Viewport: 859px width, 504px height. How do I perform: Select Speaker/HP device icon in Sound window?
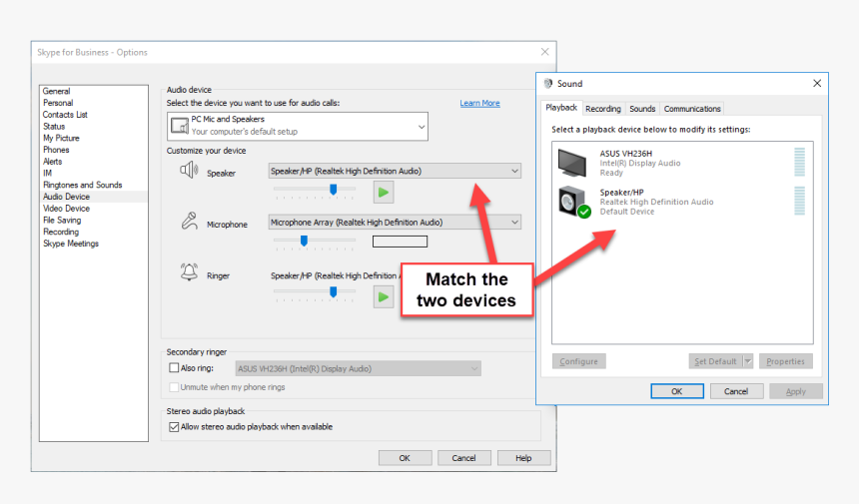574,202
